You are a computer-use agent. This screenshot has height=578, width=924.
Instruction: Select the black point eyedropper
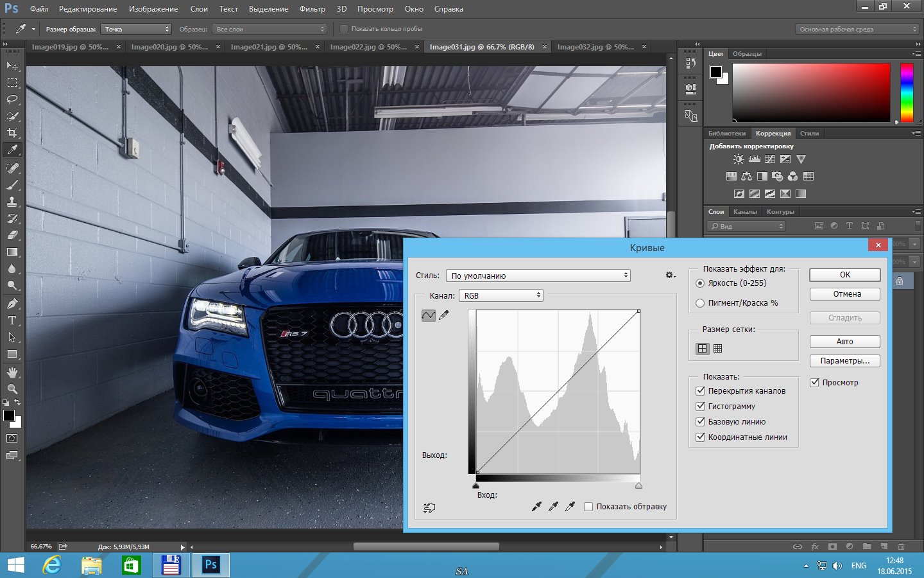(x=536, y=507)
